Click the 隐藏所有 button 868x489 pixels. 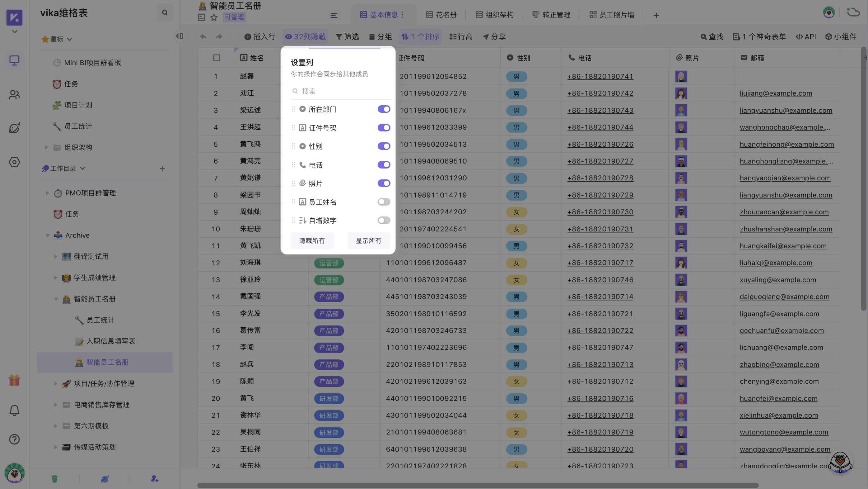click(312, 240)
